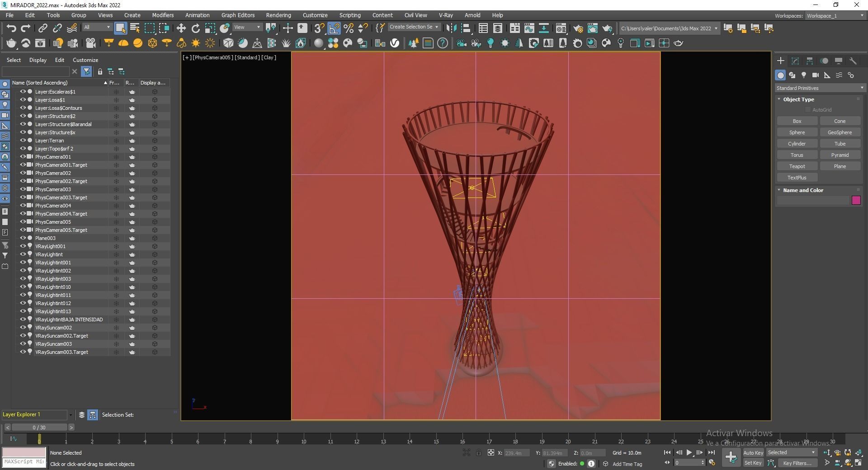
Task: Toggle visibility of Plane003
Action: [x=23, y=238]
